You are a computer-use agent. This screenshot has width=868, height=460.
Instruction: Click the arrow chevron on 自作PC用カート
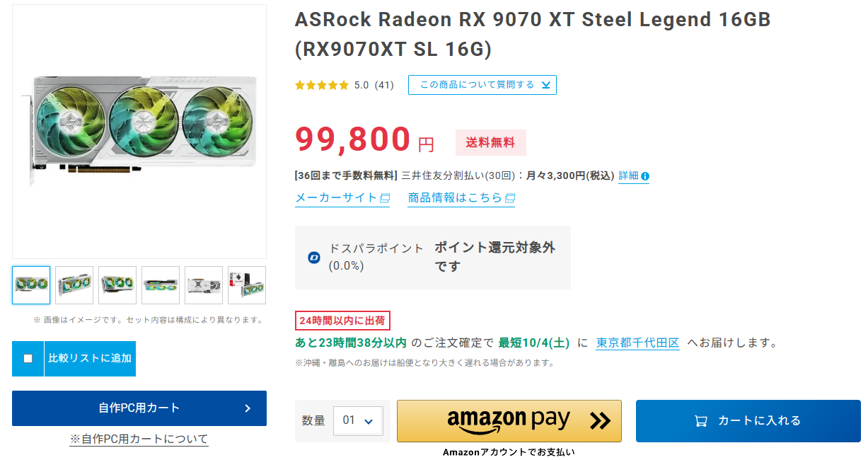tap(248, 408)
